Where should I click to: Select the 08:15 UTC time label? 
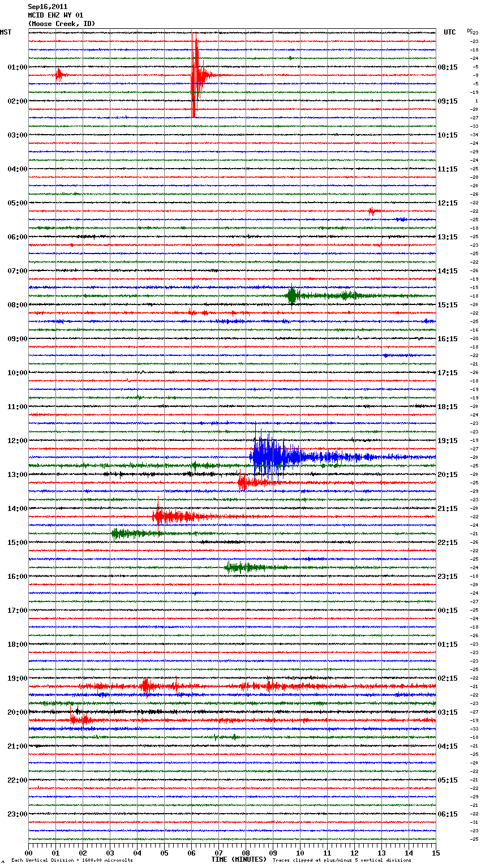[x=448, y=67]
